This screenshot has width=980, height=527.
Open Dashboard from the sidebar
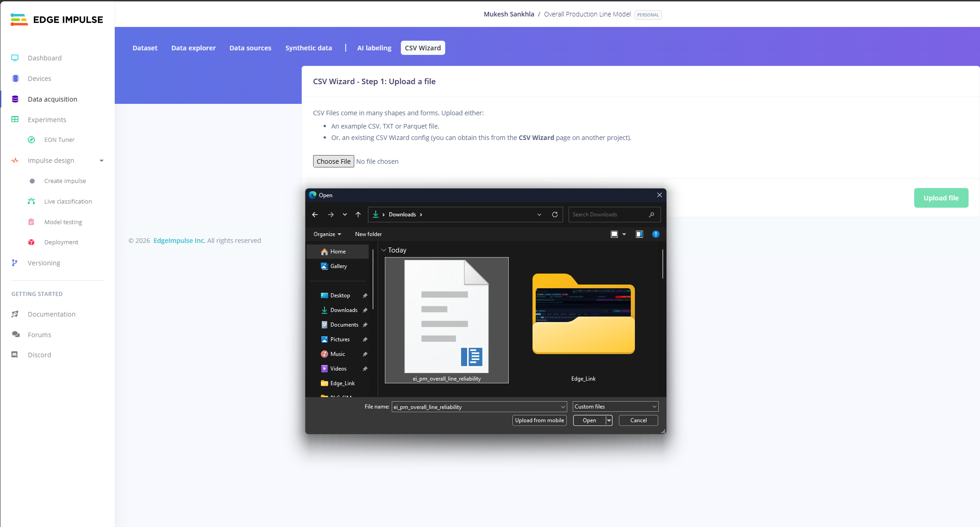click(x=44, y=58)
